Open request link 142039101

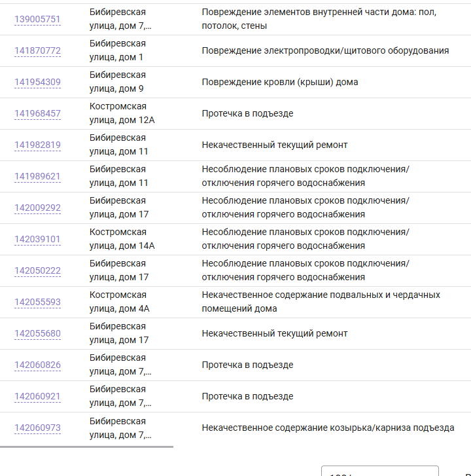pyautogui.click(x=37, y=239)
